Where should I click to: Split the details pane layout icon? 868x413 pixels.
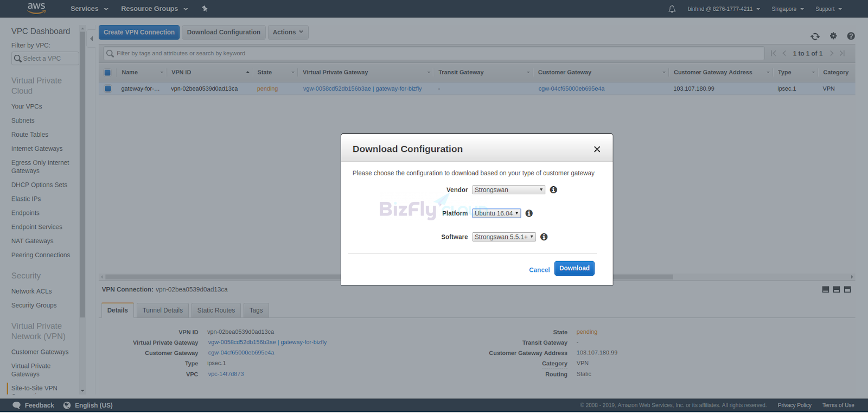tap(837, 289)
